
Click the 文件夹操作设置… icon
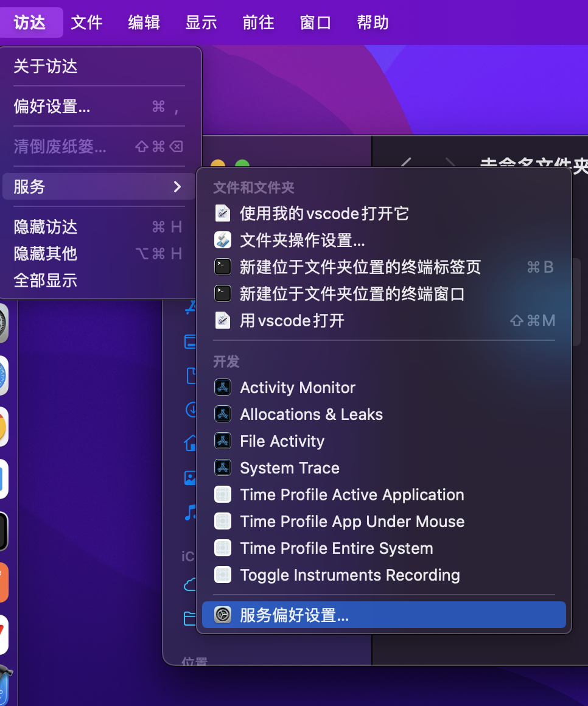222,240
